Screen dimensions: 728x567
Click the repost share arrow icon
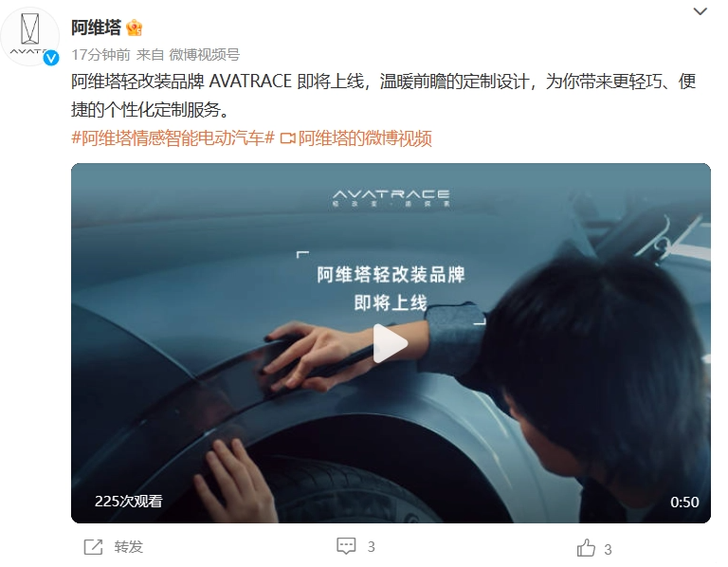pos(93,546)
